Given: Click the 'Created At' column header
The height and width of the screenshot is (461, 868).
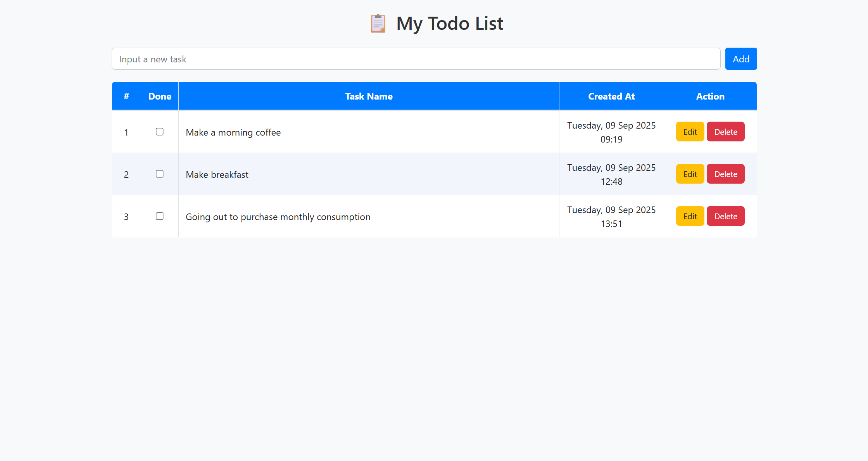Looking at the screenshot, I should [611, 96].
